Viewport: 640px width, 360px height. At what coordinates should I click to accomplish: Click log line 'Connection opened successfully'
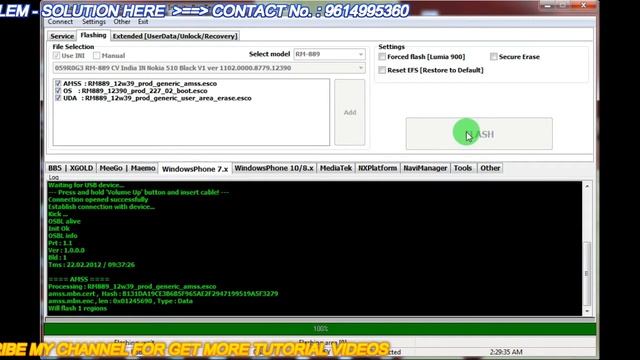pos(98,200)
